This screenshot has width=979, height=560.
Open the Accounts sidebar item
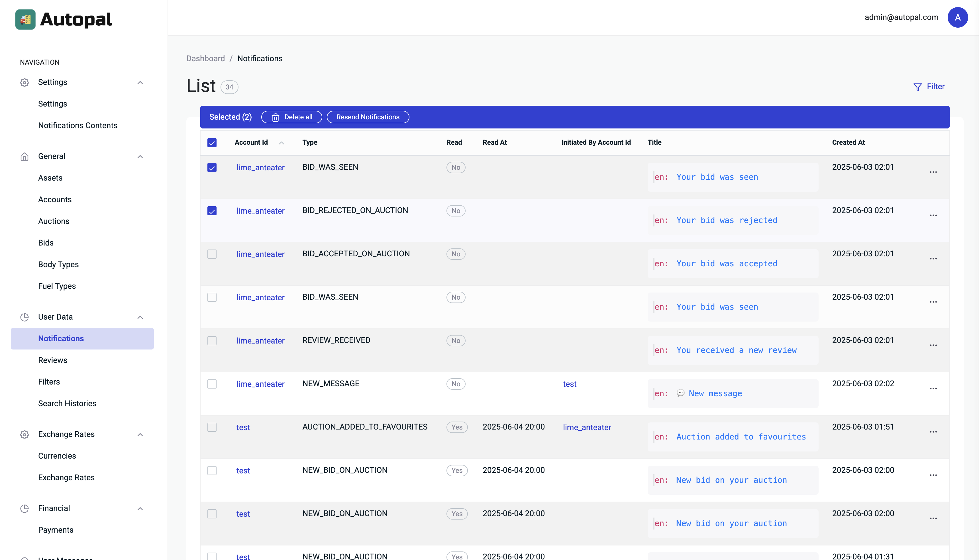tap(55, 200)
